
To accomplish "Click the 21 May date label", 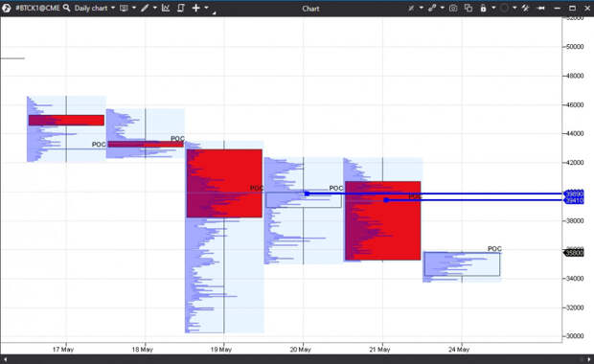I will click(x=379, y=350).
